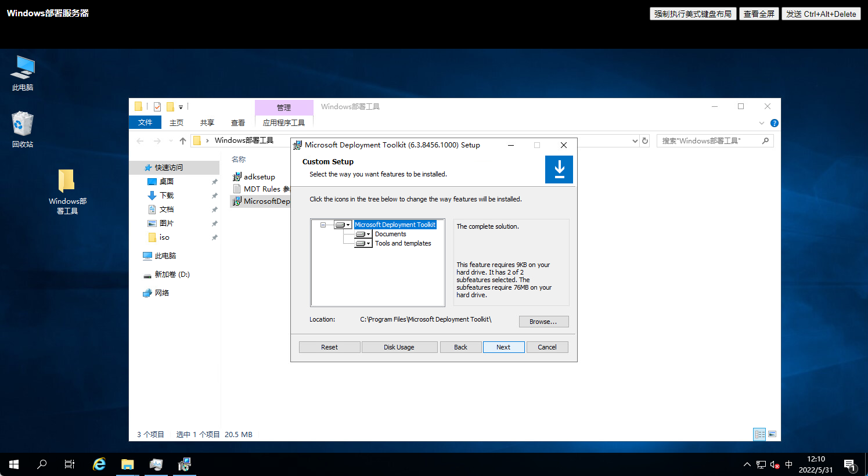The image size is (868, 476).
Task: Click the 名称 column header
Action: [x=239, y=159]
